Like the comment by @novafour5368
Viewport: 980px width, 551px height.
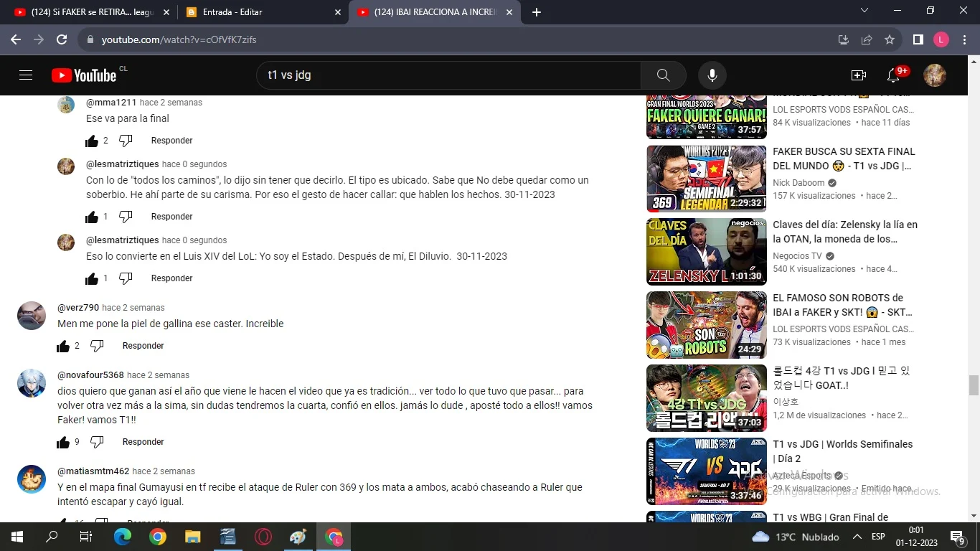point(63,442)
